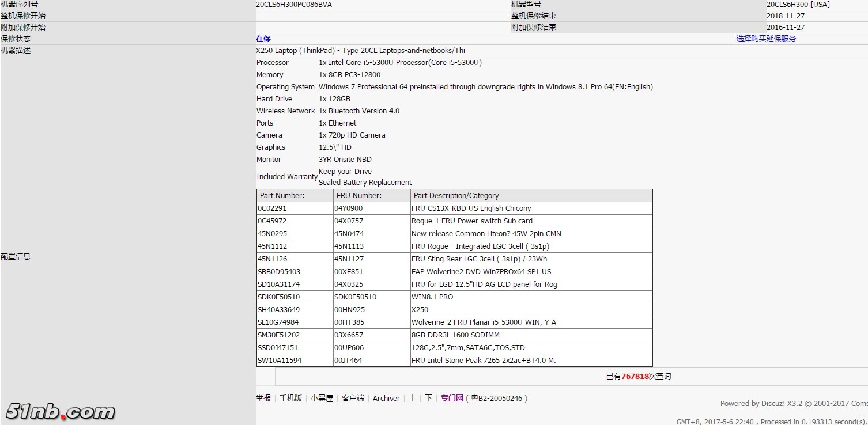Open the 小黑屋 footer link
868x425 pixels.
point(322,398)
